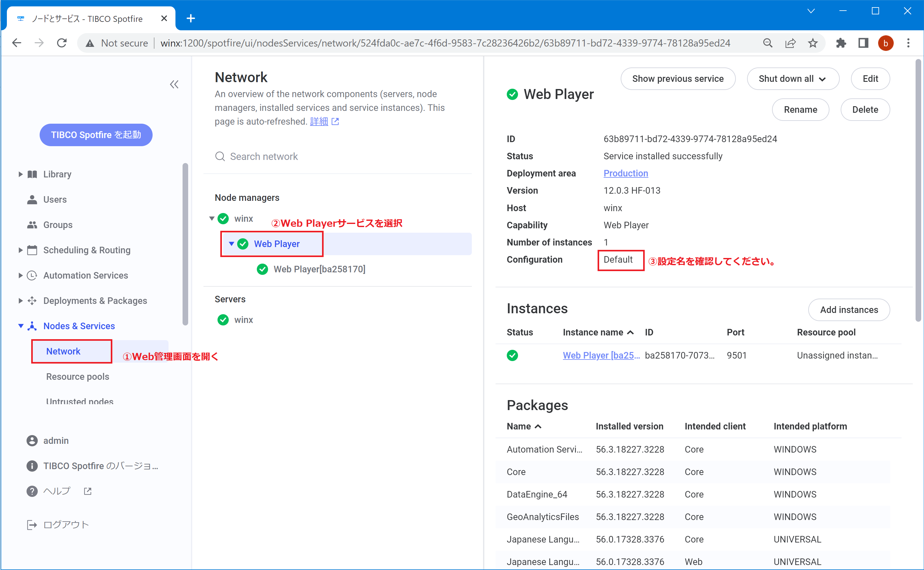924x570 pixels.
Task: Click the Not secure warning icon
Action: [90, 43]
